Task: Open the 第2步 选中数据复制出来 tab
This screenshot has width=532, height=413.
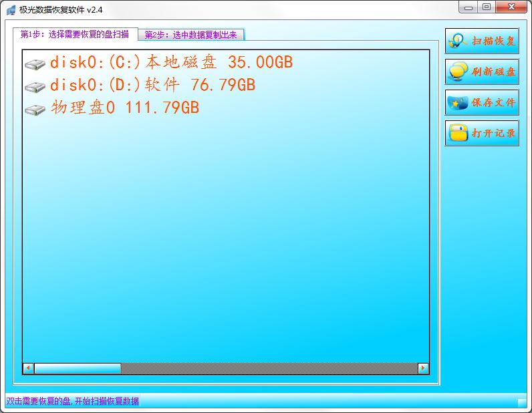Action: [191, 35]
